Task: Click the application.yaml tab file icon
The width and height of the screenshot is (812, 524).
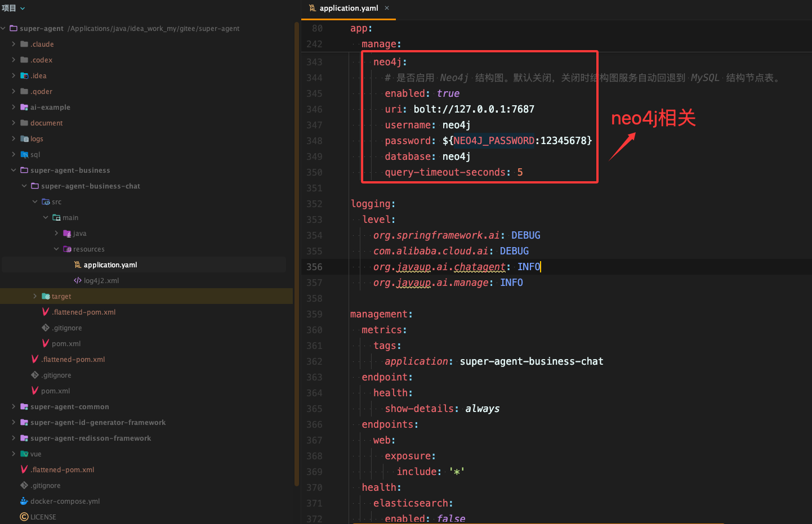Action: click(313, 8)
